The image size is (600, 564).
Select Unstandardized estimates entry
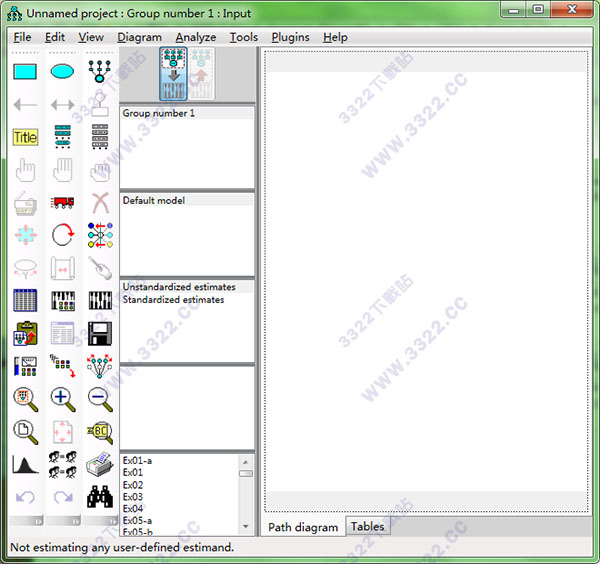[187, 287]
